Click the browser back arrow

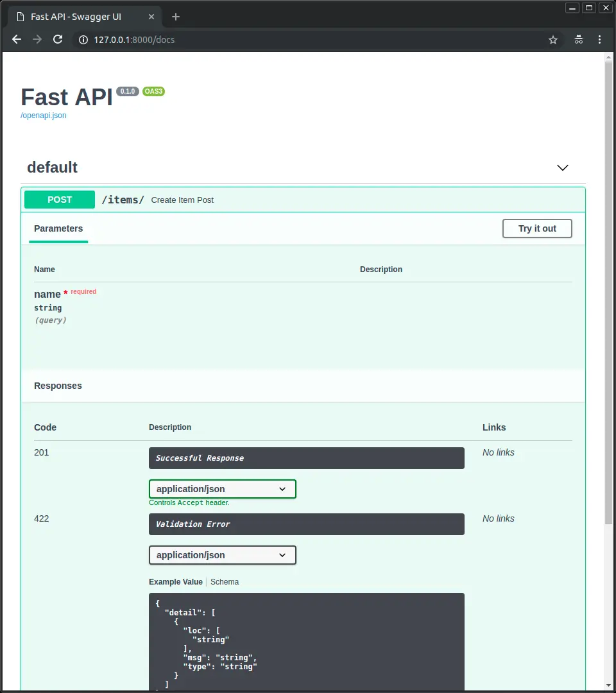pyautogui.click(x=16, y=39)
